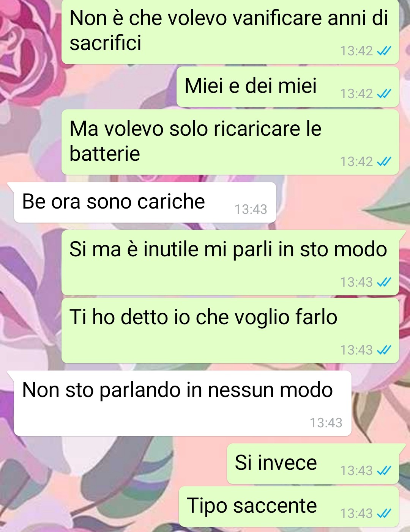Screen dimensions: 410x532
Task: Tap received message 'Non sto parlando in nessun modo'
Action: tap(183, 403)
